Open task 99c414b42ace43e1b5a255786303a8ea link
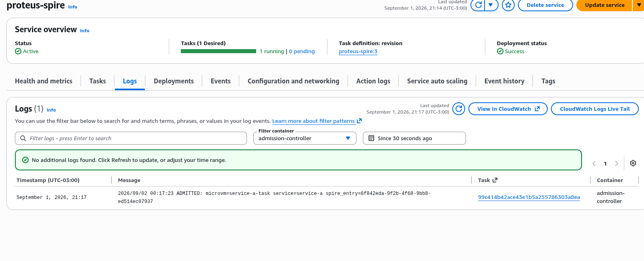The height and width of the screenshot is (261, 644). coord(529,197)
